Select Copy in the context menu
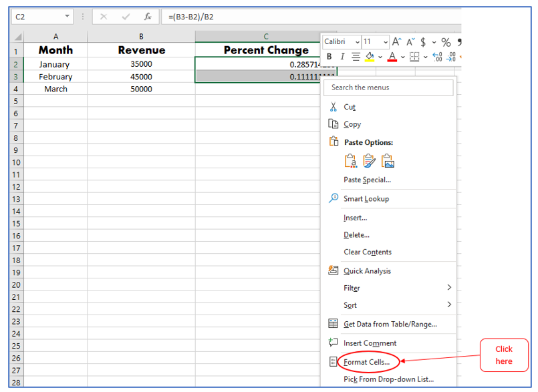Viewport: 538px width, 392px height. point(352,124)
